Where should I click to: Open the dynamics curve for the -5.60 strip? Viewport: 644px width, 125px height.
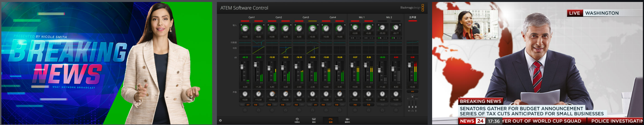tap(285, 50)
